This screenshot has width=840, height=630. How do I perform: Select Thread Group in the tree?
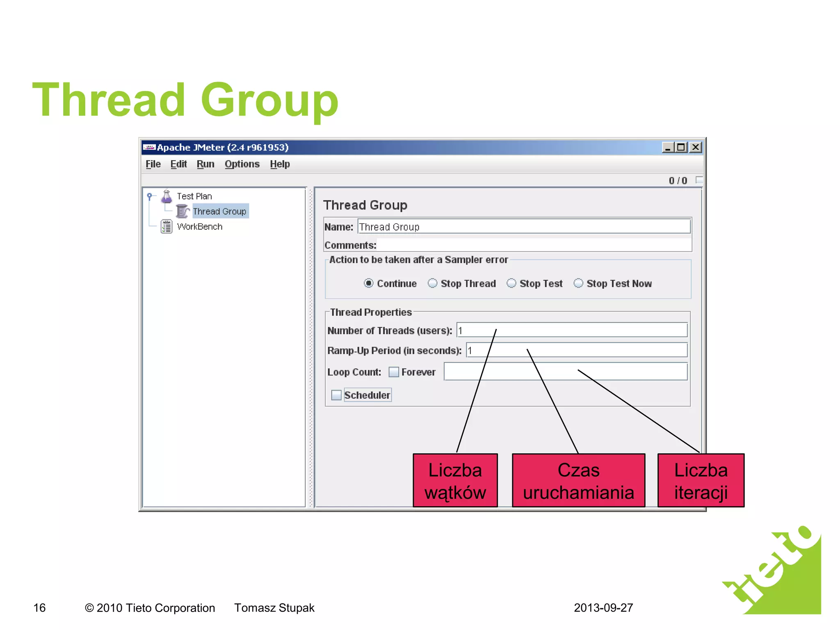[x=220, y=211]
